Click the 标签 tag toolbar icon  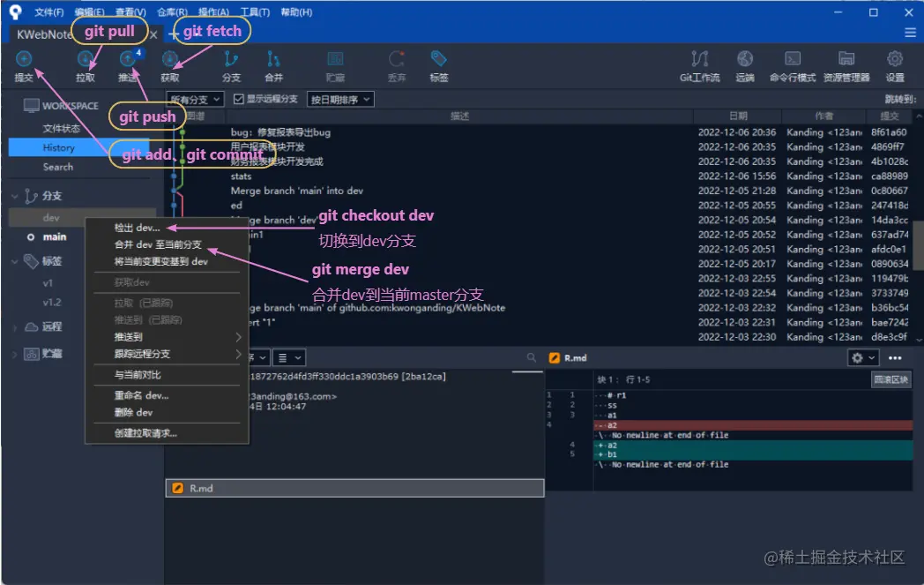coord(438,66)
